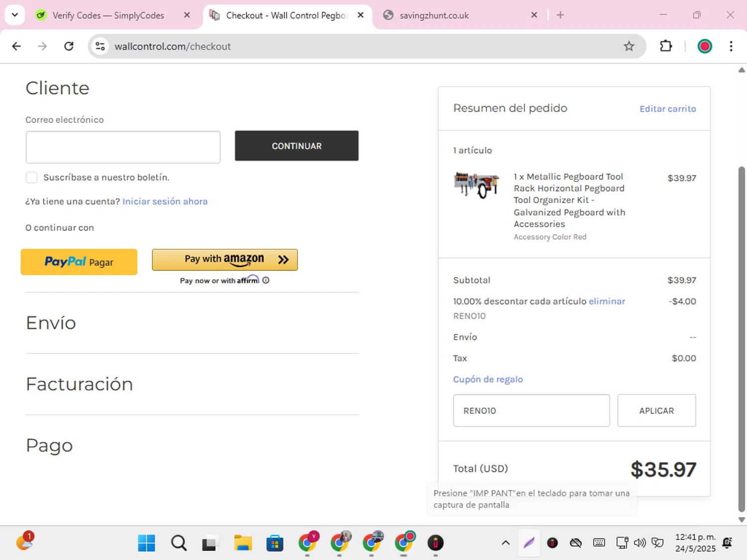Click the purple feather tray icon

tap(529, 543)
